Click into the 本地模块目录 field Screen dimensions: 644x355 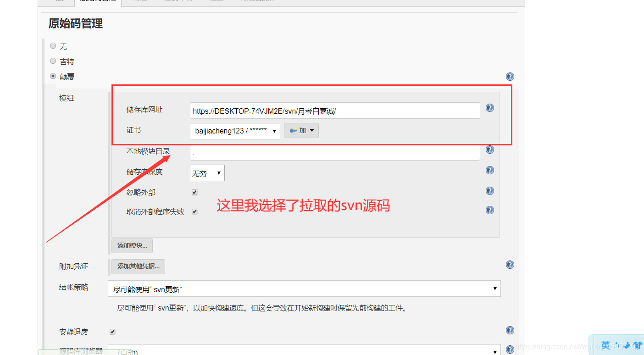335,153
